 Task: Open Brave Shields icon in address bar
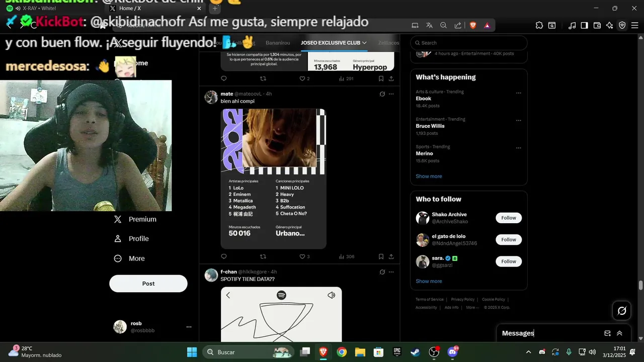pos(473,25)
